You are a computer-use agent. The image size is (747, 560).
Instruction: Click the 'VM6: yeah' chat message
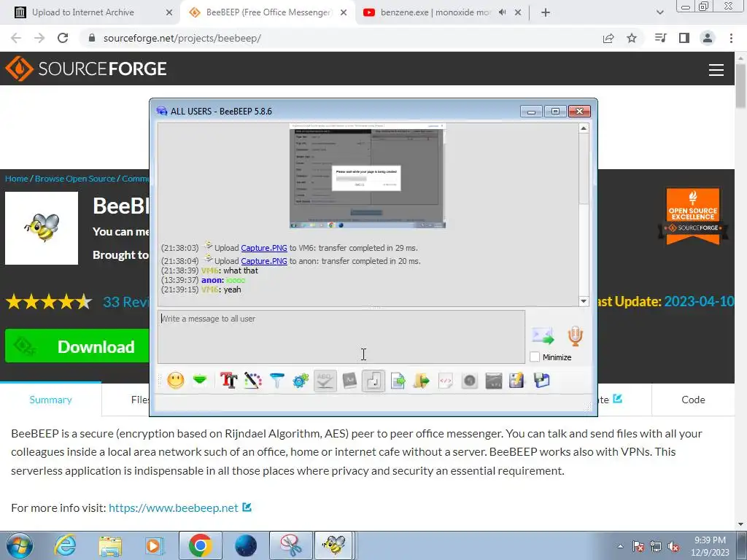coord(221,289)
